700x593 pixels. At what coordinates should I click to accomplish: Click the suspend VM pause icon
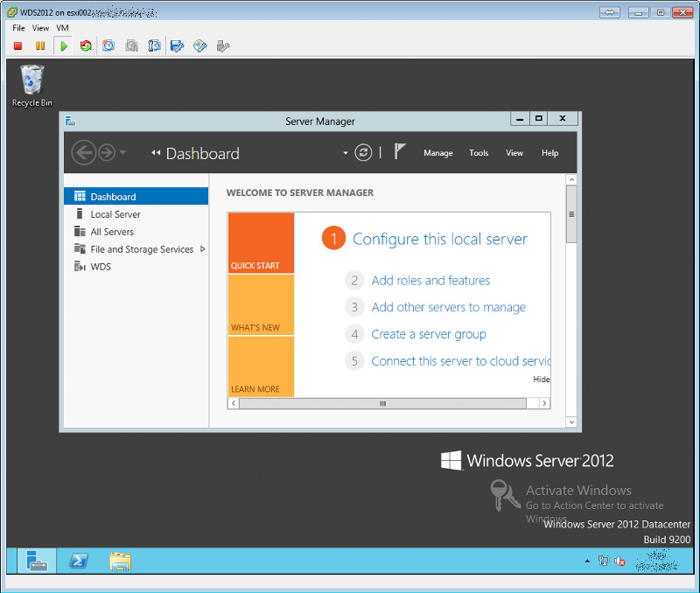[x=40, y=46]
